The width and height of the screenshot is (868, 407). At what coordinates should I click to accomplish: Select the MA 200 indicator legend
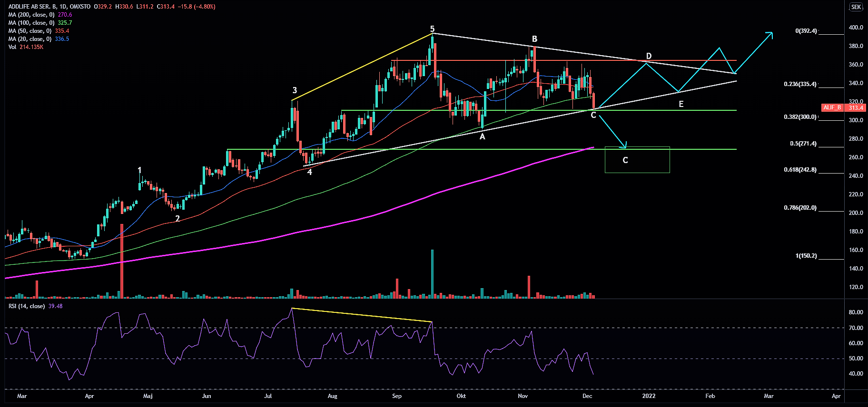31,15
